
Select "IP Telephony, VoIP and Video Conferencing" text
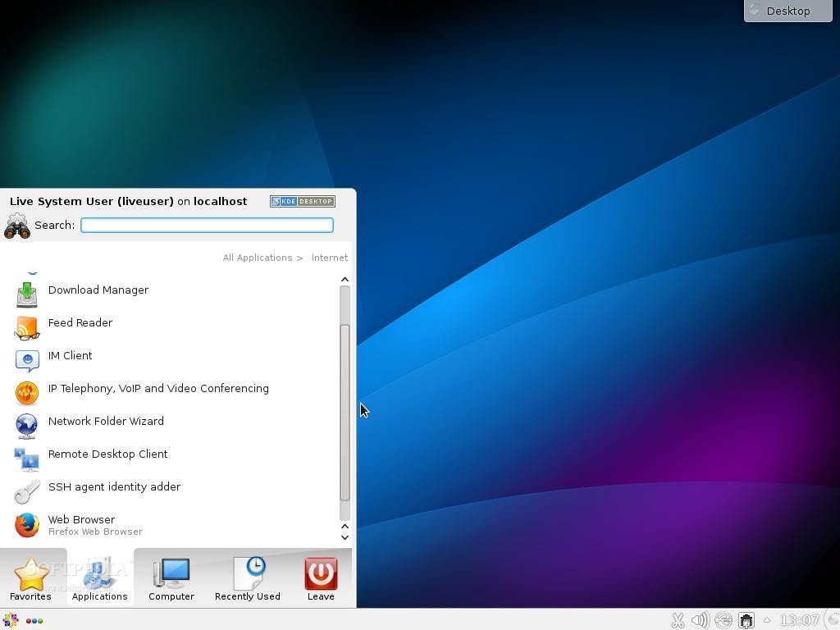click(x=158, y=388)
